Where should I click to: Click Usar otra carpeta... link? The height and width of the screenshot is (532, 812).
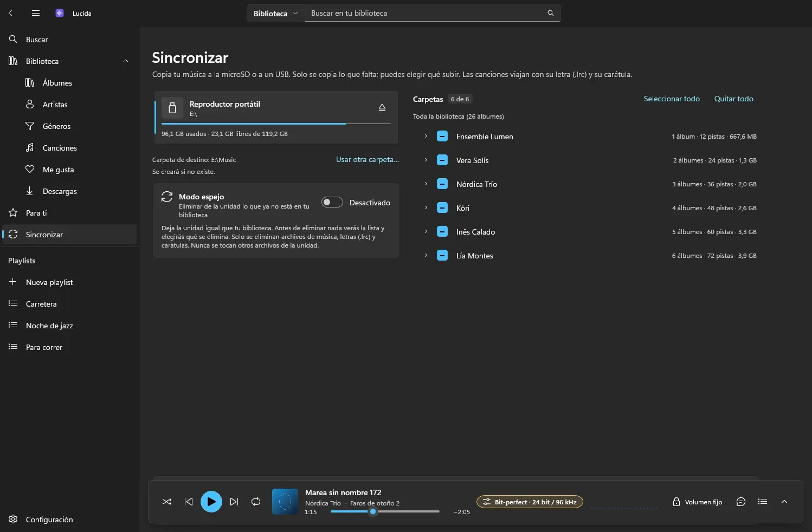(x=368, y=159)
